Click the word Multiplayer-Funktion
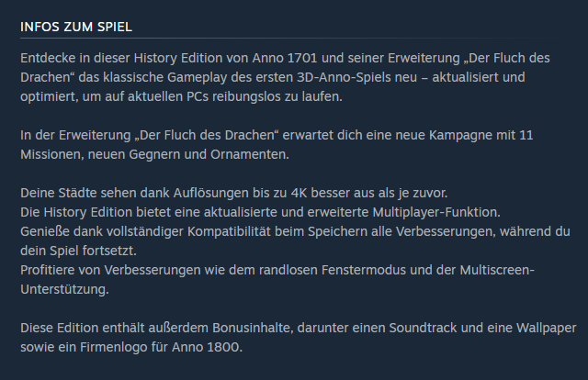This screenshot has height=380, width=588. coord(436,212)
